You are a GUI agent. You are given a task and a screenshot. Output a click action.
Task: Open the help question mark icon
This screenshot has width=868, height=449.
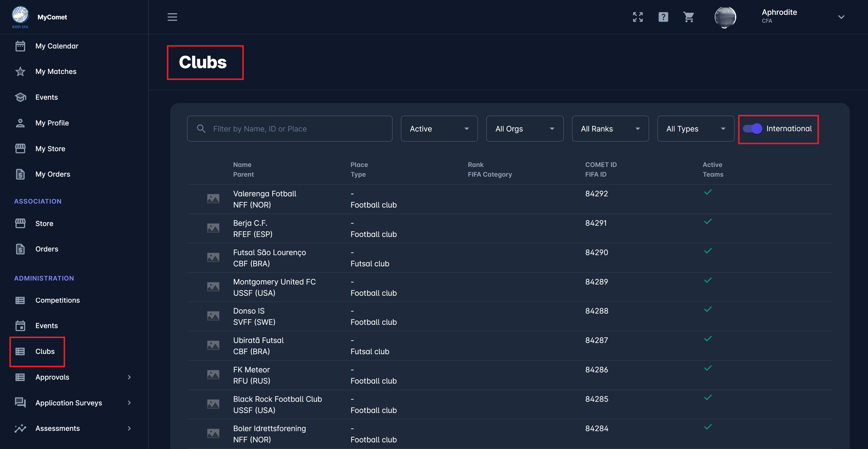click(663, 17)
